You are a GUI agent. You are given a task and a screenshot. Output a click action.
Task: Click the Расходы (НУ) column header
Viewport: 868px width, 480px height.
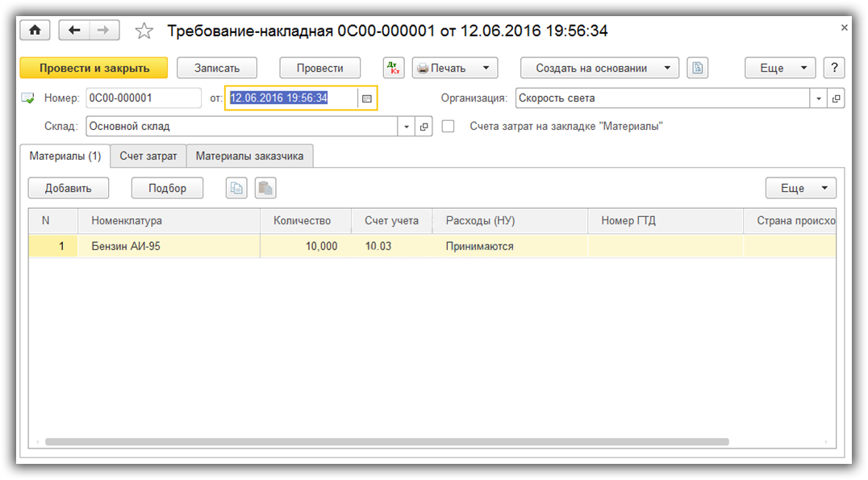[510, 221]
